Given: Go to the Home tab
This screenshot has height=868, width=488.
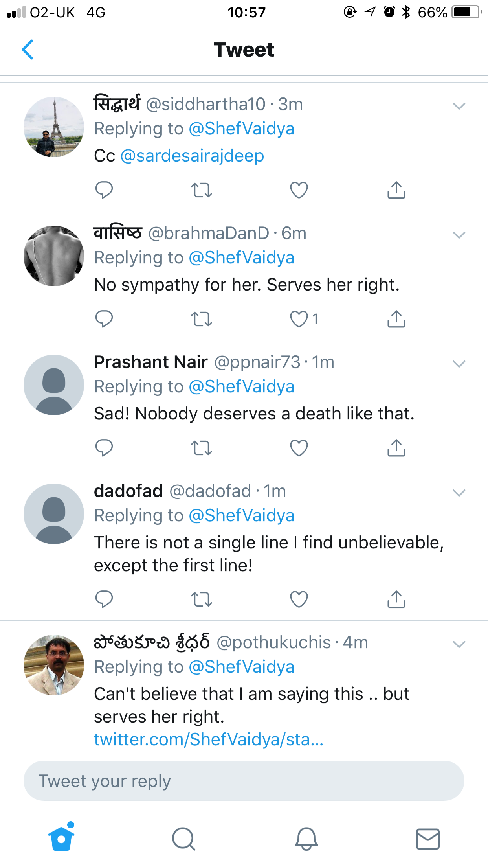Looking at the screenshot, I should pos(61,838).
